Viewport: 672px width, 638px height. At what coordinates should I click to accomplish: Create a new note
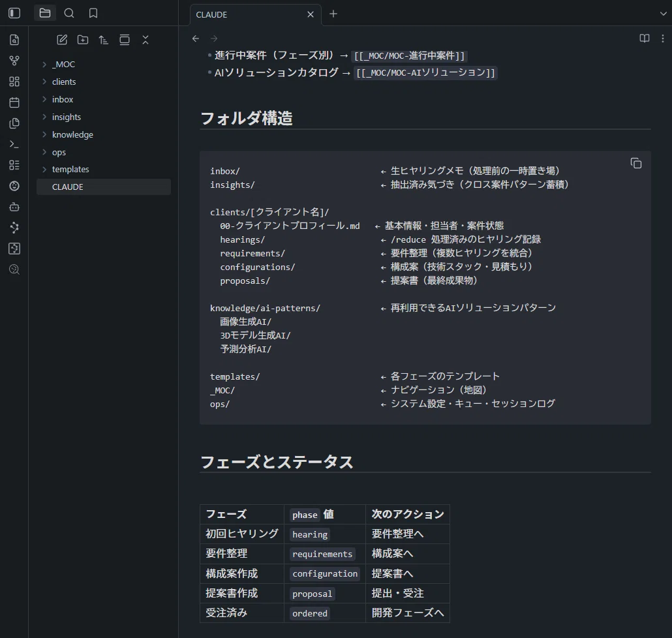click(x=62, y=40)
